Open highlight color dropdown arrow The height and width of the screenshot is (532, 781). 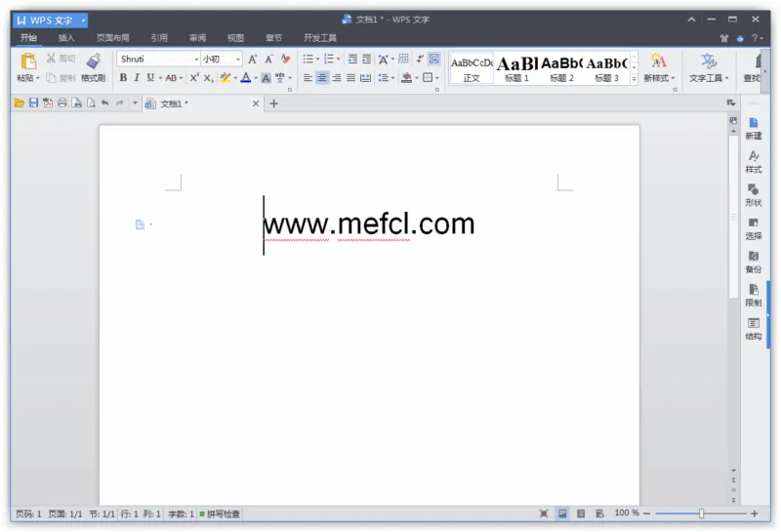(235, 78)
